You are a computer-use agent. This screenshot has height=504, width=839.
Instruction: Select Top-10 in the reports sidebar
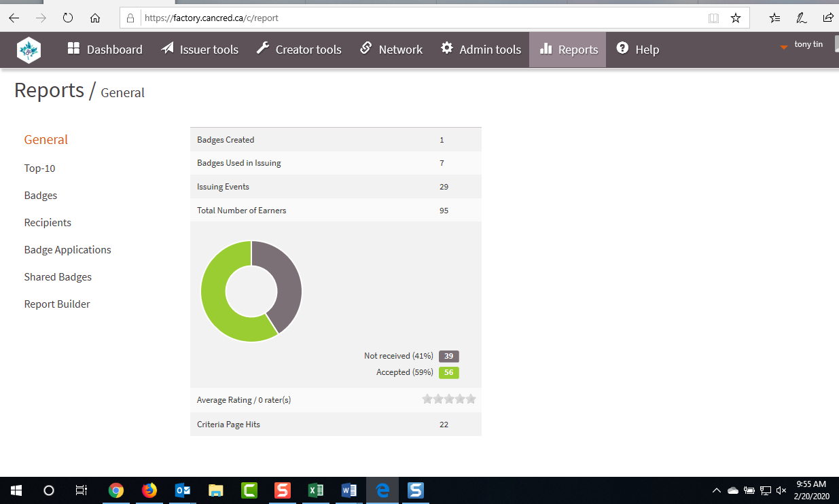click(x=39, y=168)
